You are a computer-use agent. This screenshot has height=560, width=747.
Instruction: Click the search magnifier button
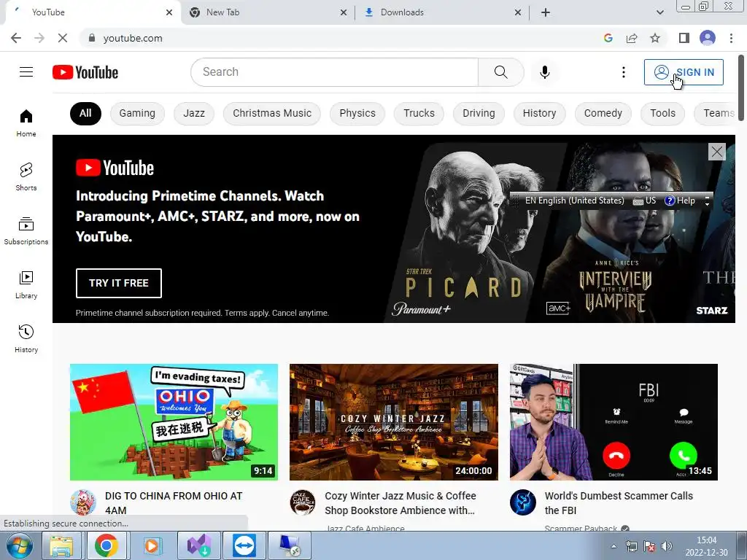pos(500,72)
